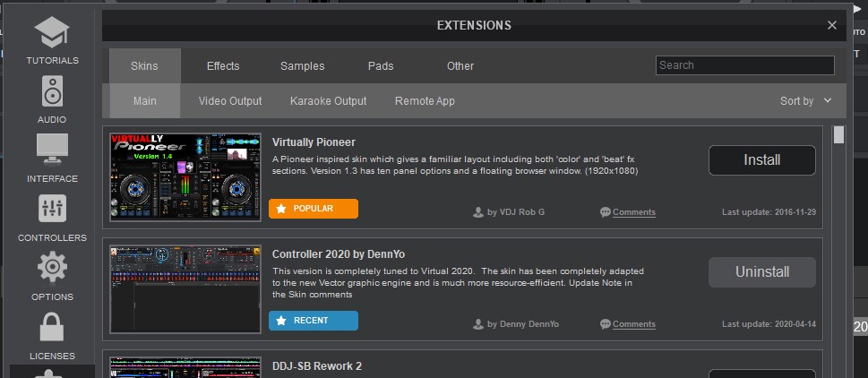Image resolution: width=868 pixels, height=378 pixels.
Task: Click Last update: 2016-11-29 text
Action: coord(769,212)
